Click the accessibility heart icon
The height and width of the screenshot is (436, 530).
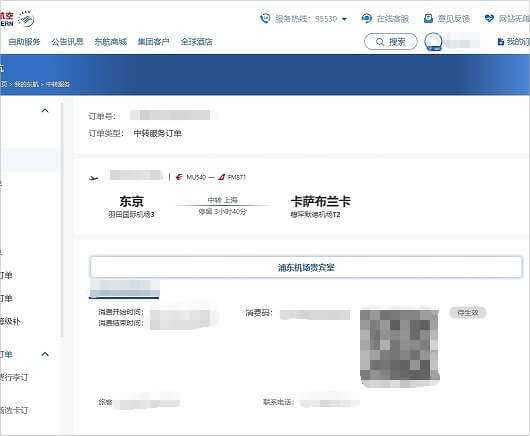coord(489,18)
